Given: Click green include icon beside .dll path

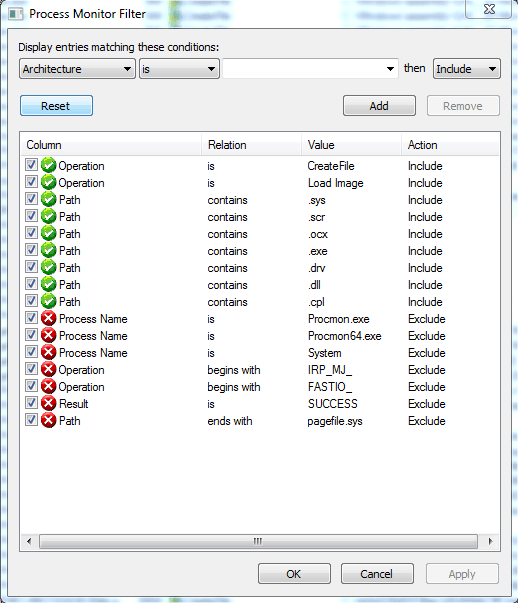Looking at the screenshot, I should [48, 284].
